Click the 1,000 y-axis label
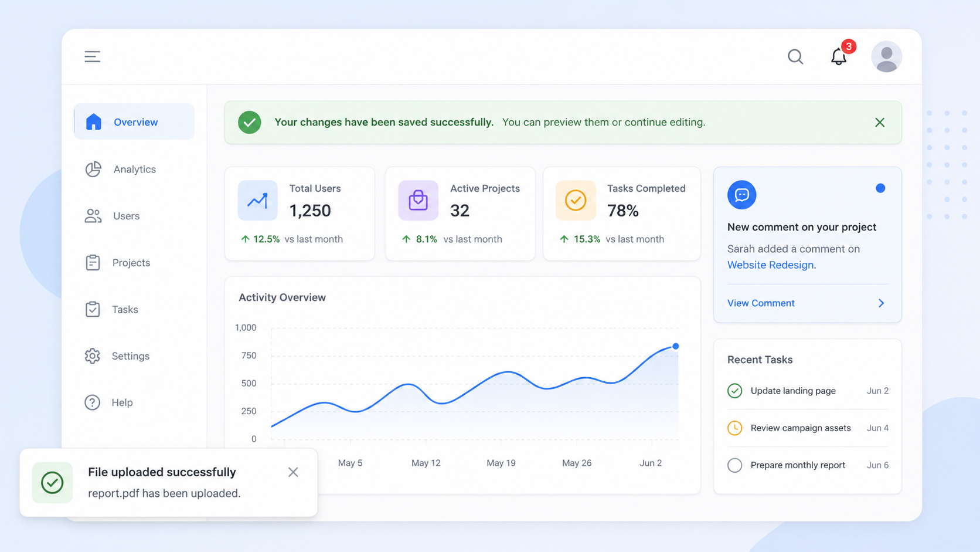Viewport: 980px width, 552px height. [x=246, y=327]
